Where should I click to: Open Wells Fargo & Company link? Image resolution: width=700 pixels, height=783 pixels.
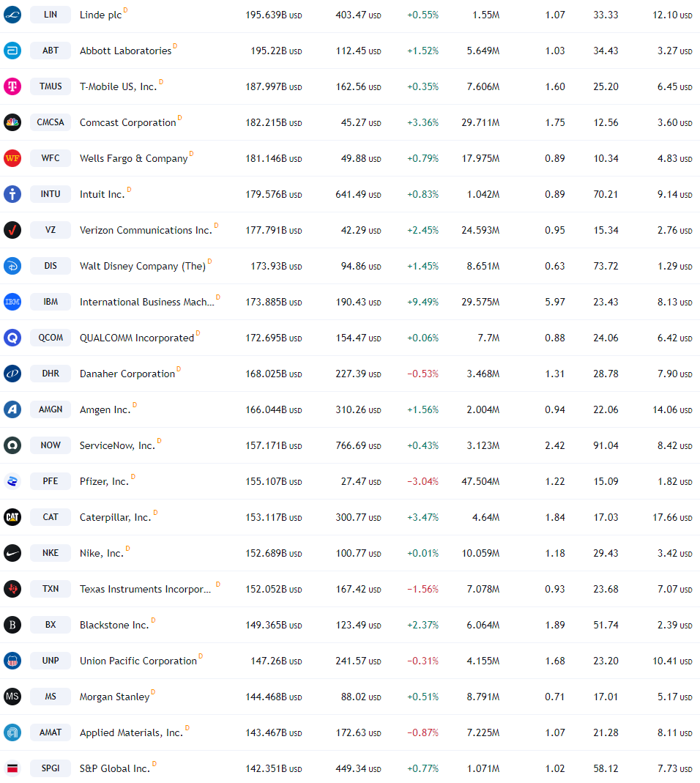pyautogui.click(x=134, y=159)
